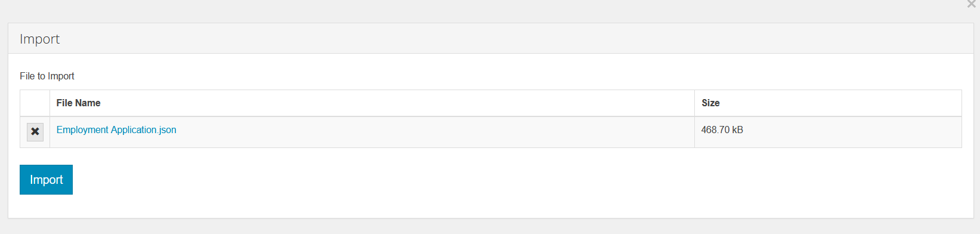The height and width of the screenshot is (234, 980).
Task: Start importing the selected JSON file
Action: tap(46, 180)
